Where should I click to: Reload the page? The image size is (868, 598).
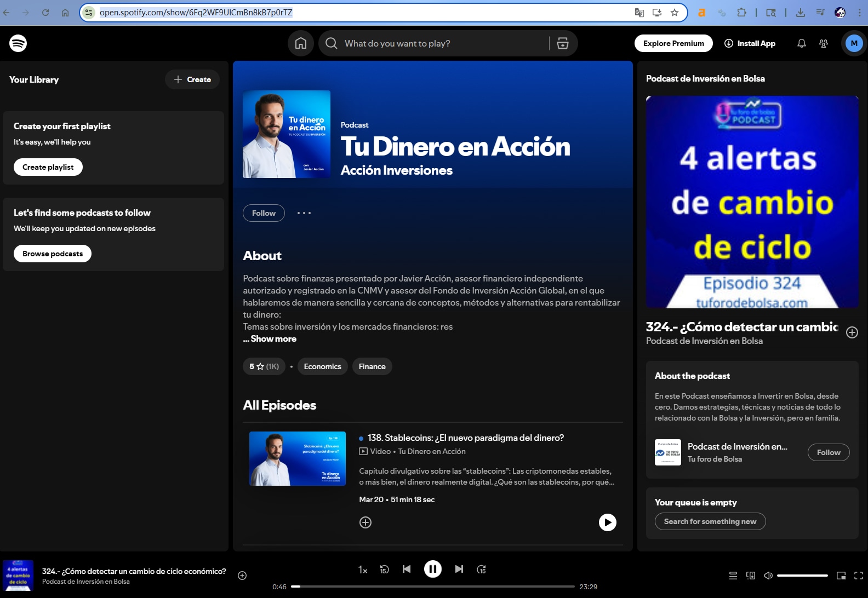(x=45, y=13)
